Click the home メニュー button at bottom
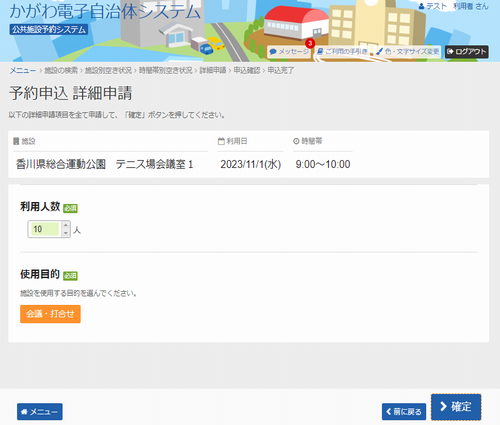This screenshot has width=500, height=425. pos(40,412)
